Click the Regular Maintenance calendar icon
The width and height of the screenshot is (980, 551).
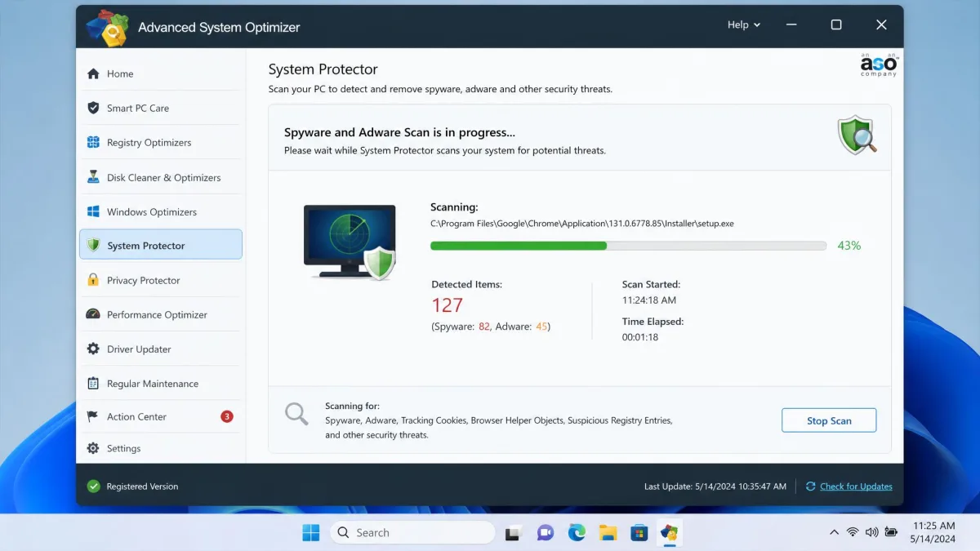point(93,383)
